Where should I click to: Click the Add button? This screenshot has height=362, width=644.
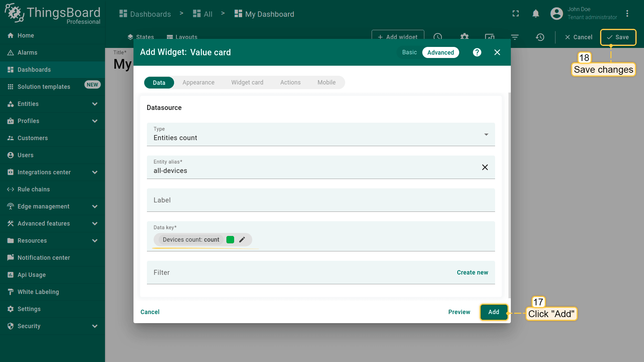493,312
